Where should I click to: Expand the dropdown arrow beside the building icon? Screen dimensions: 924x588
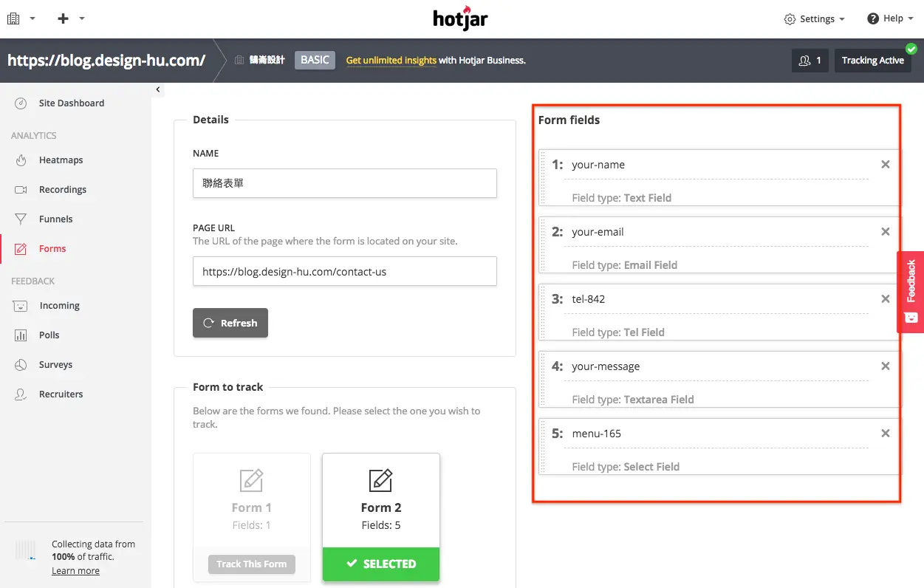click(x=32, y=19)
